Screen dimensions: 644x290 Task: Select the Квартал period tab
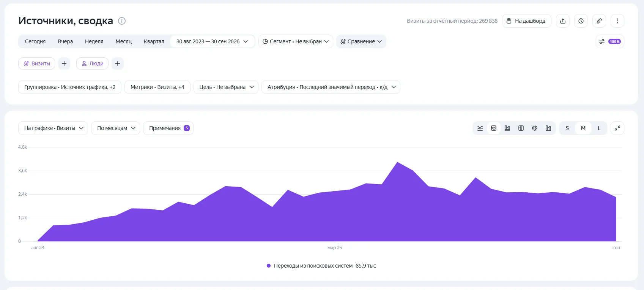point(154,41)
